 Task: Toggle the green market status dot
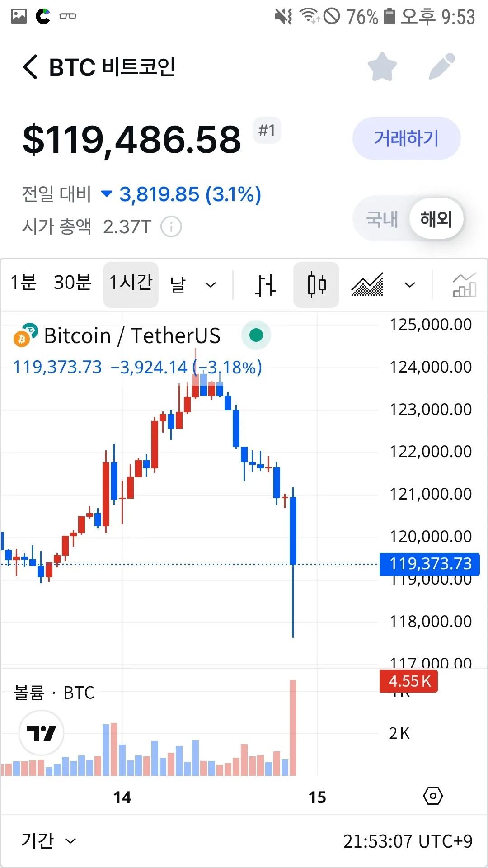pyautogui.click(x=256, y=335)
